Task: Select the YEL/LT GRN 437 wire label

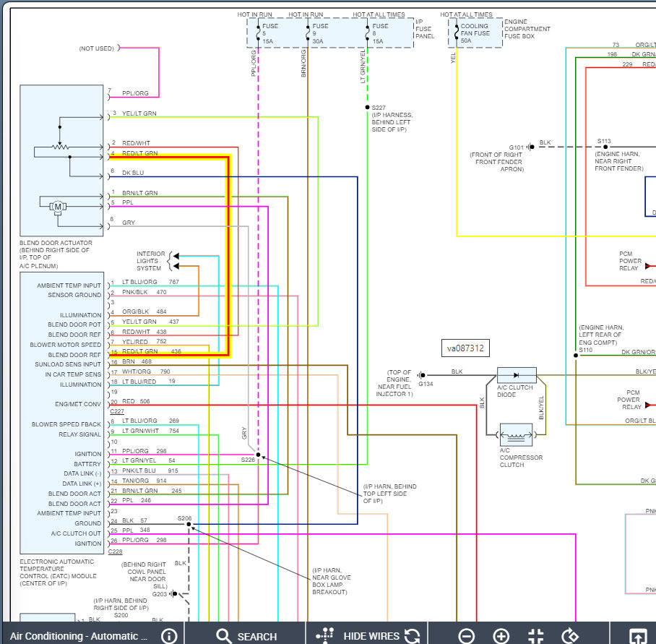Action: point(150,322)
